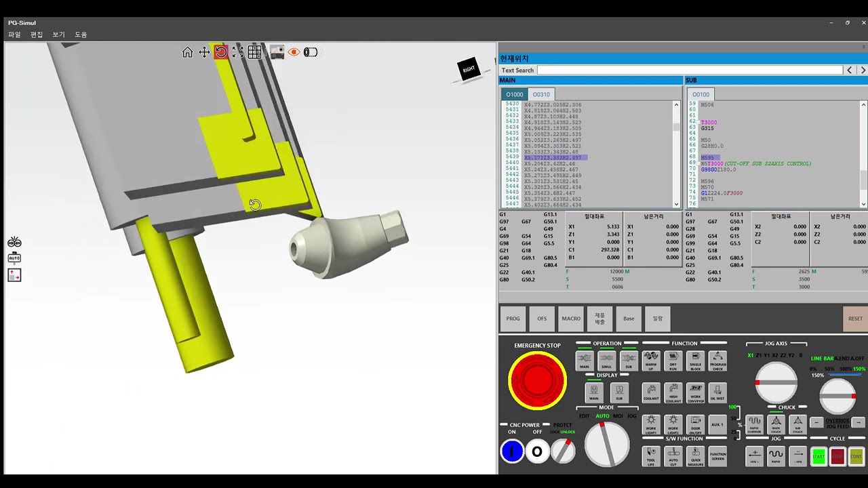The height and width of the screenshot is (488, 868).
Task: Open the 보기 menu
Action: pos(58,35)
